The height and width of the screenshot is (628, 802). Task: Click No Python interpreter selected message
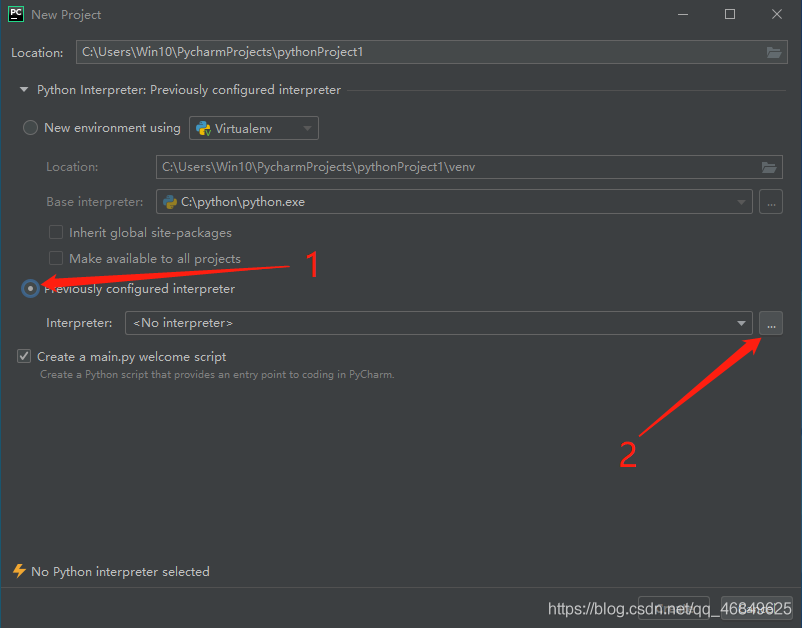pos(120,571)
